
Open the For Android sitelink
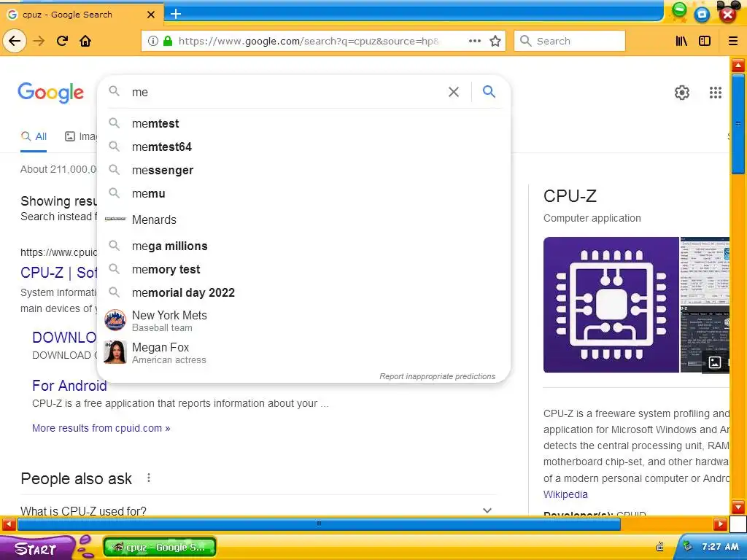click(69, 386)
